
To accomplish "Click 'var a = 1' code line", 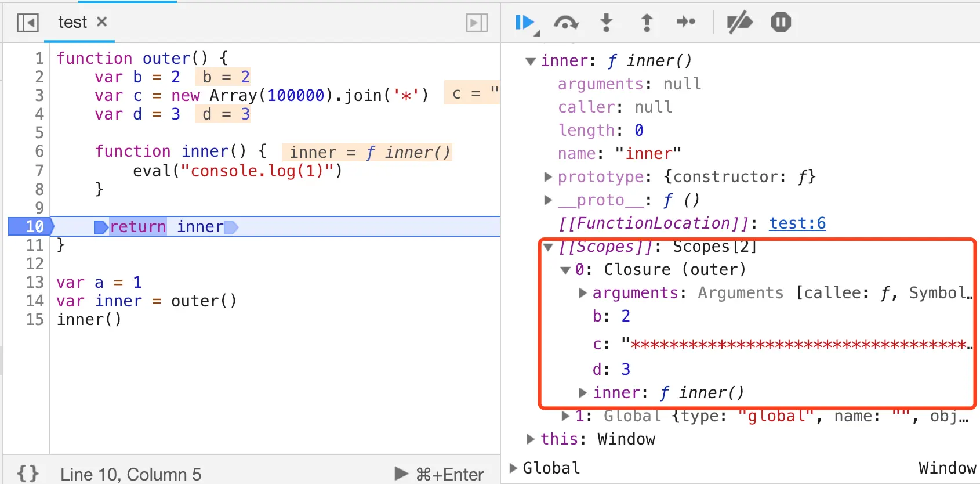I will [99, 282].
